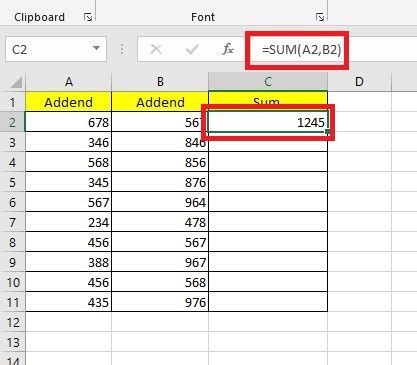Select cell containing 345

coord(68,182)
